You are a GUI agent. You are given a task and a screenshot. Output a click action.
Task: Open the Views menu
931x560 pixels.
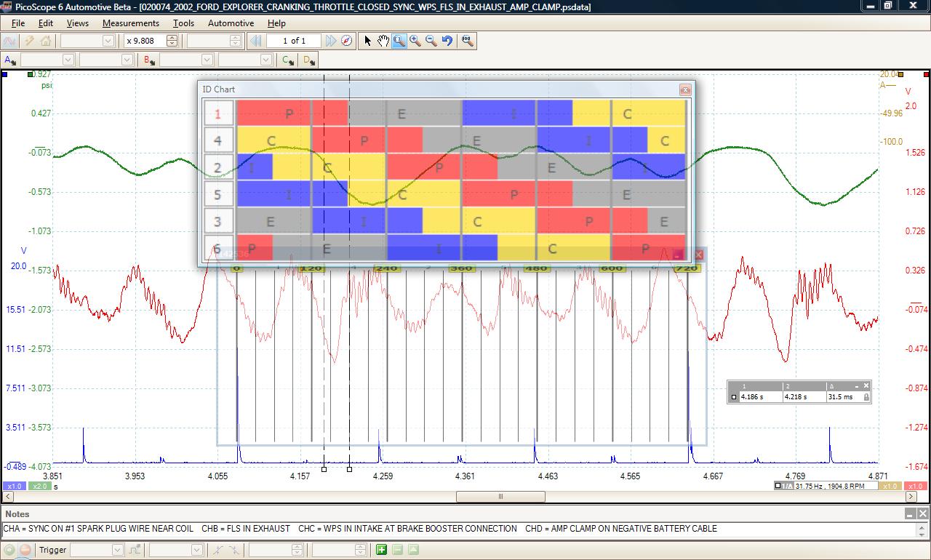pos(78,23)
